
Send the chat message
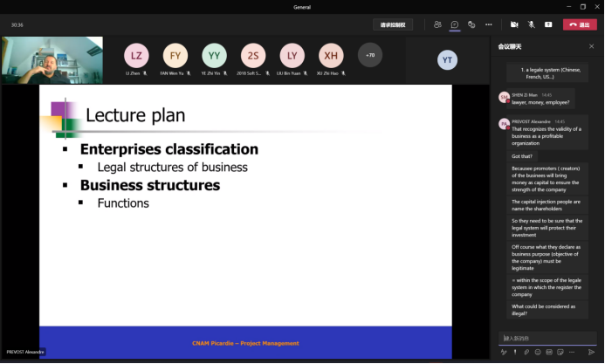click(591, 352)
